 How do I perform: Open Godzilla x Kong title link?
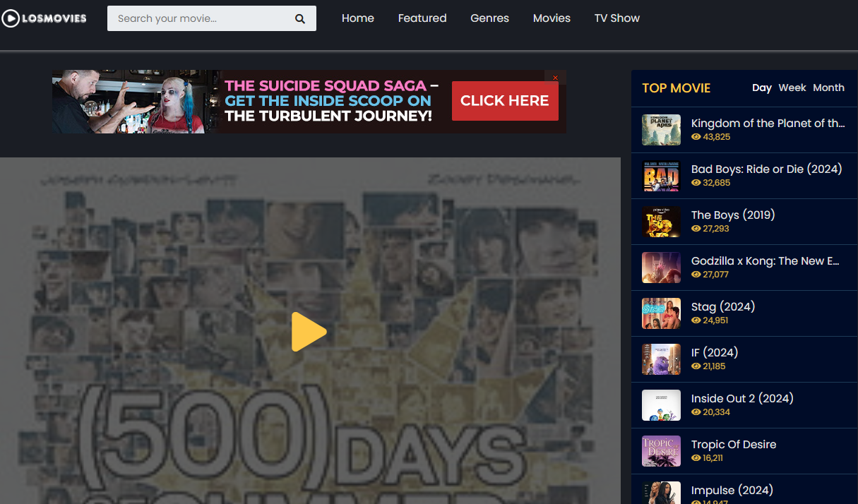point(765,260)
